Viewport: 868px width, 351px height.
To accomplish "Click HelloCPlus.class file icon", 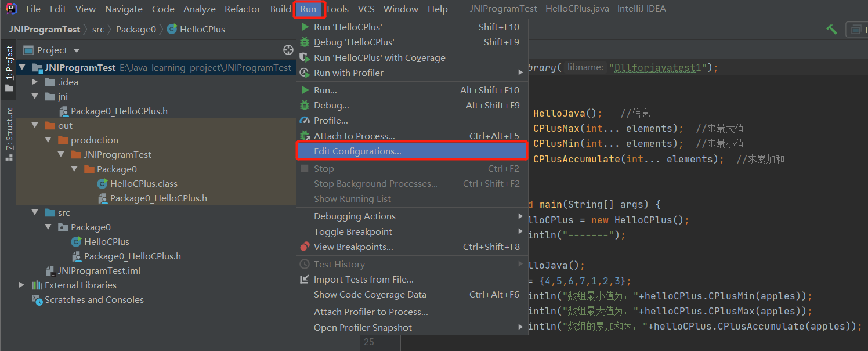I will tap(103, 183).
